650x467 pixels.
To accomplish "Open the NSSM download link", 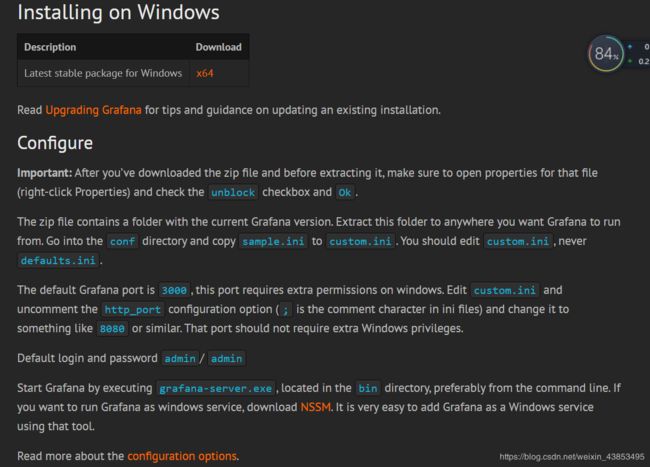I will [x=315, y=407].
